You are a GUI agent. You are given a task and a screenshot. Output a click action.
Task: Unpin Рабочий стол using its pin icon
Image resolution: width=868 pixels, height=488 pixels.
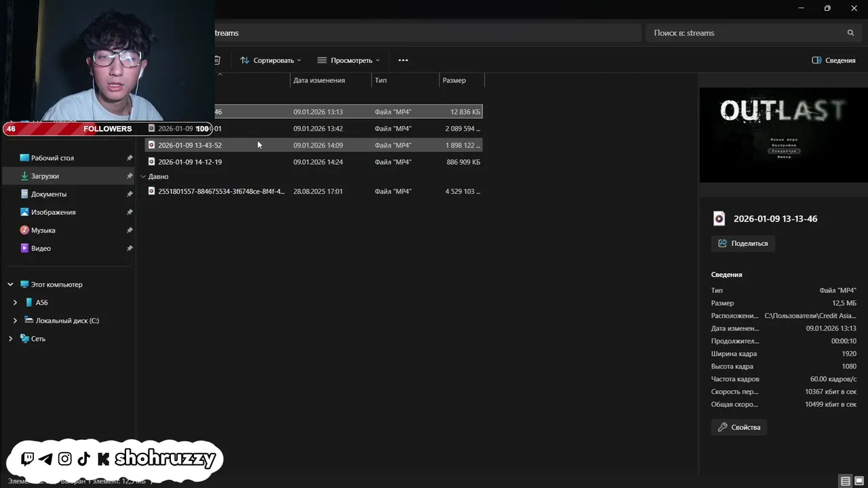[x=130, y=158]
